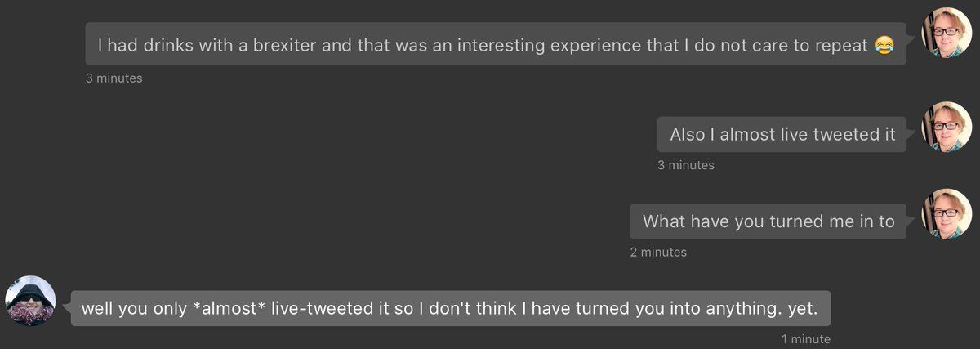Click the avatar beside the brexiter message
This screenshot has height=349, width=980.
coord(947,33)
